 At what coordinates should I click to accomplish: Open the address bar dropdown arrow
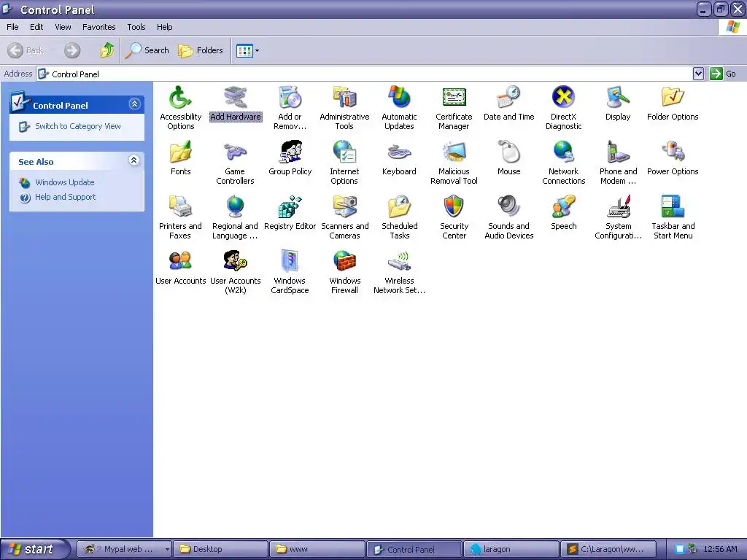pos(698,74)
